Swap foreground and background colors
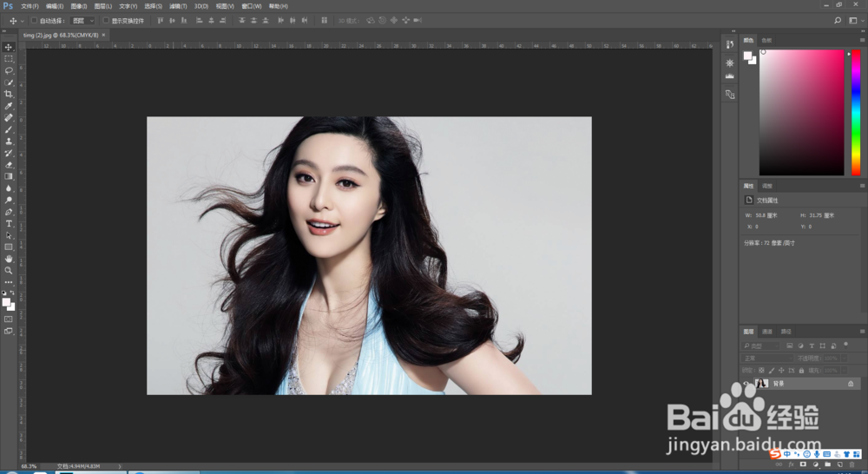The image size is (868, 474). (12, 293)
